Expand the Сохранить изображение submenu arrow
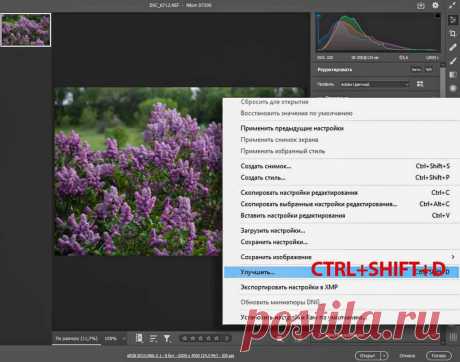Screen dimensions: 460x362 point(452,257)
